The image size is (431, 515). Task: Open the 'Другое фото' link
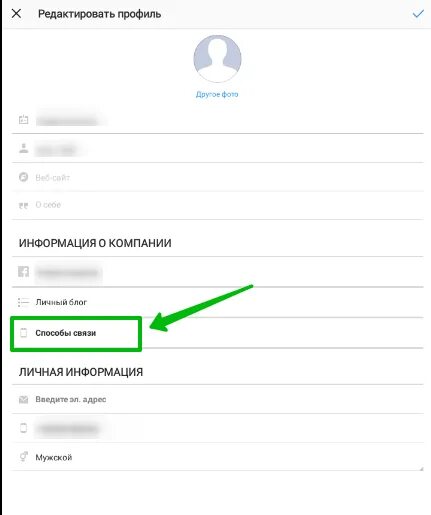coord(217,94)
